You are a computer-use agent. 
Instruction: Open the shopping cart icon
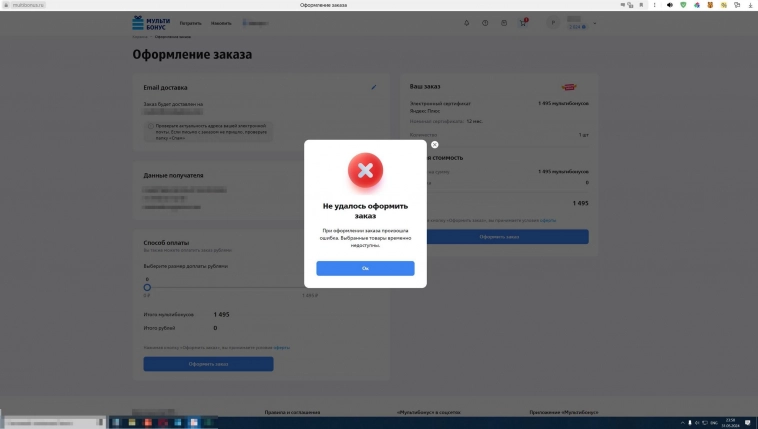click(x=522, y=23)
